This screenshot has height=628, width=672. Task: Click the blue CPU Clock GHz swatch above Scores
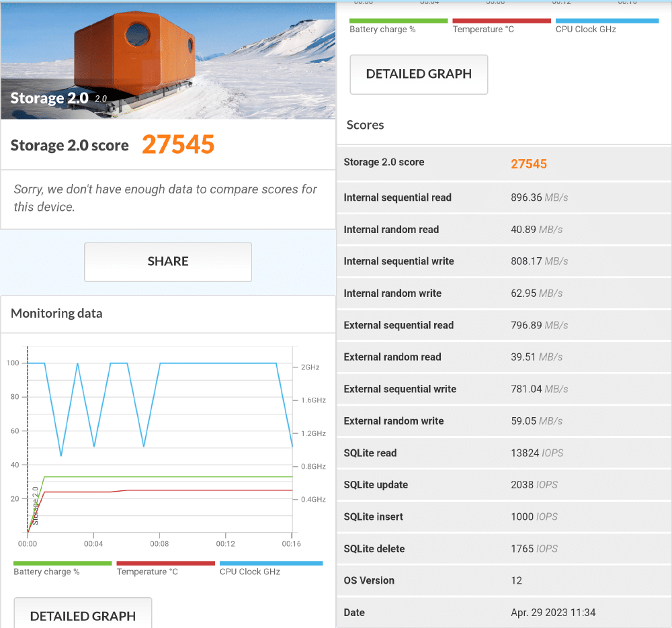click(607, 21)
